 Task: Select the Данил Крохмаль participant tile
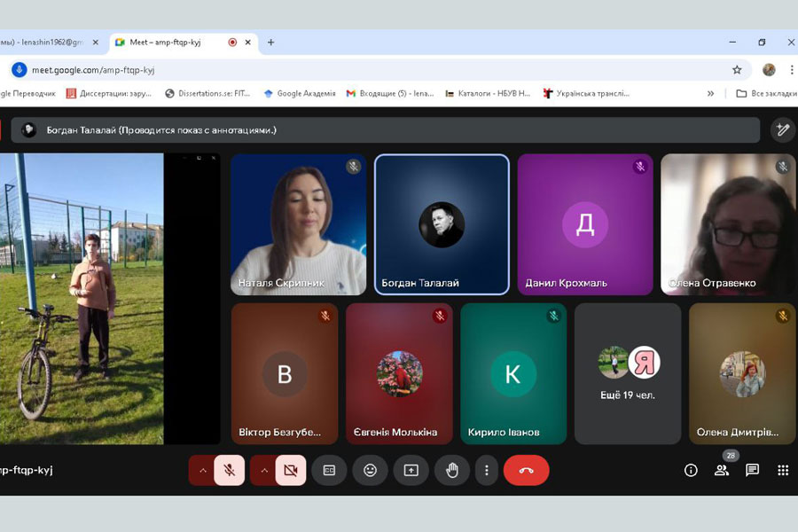click(x=585, y=224)
